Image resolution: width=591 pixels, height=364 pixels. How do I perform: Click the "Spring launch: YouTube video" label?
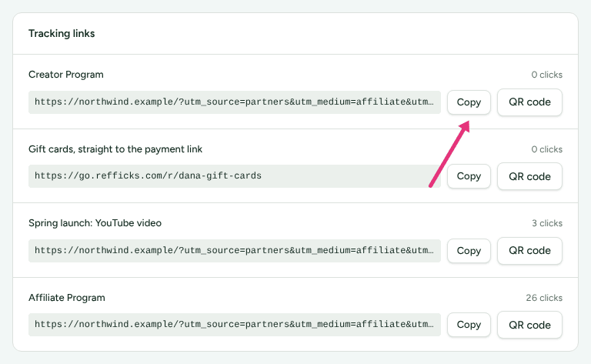[95, 223]
